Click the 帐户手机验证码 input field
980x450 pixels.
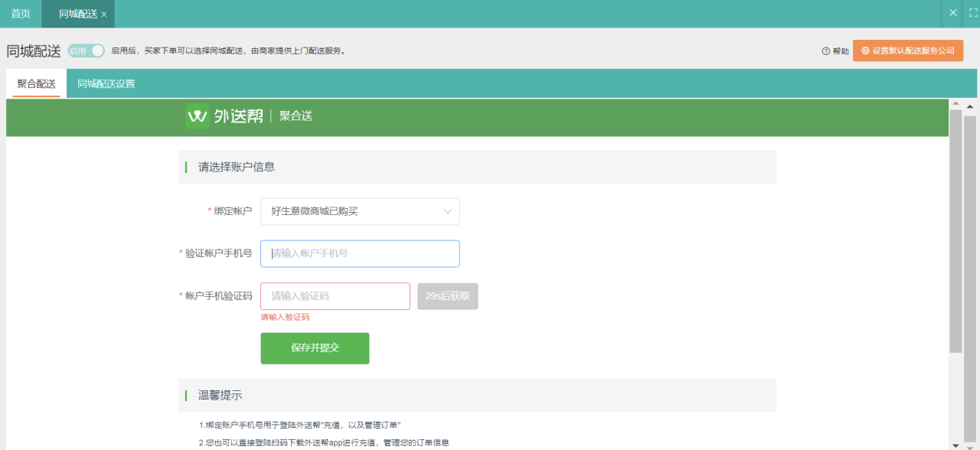point(335,296)
